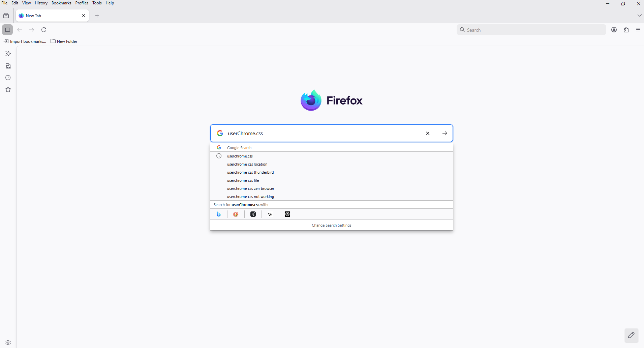Click the pencil customize button
The height and width of the screenshot is (348, 644).
click(x=631, y=335)
